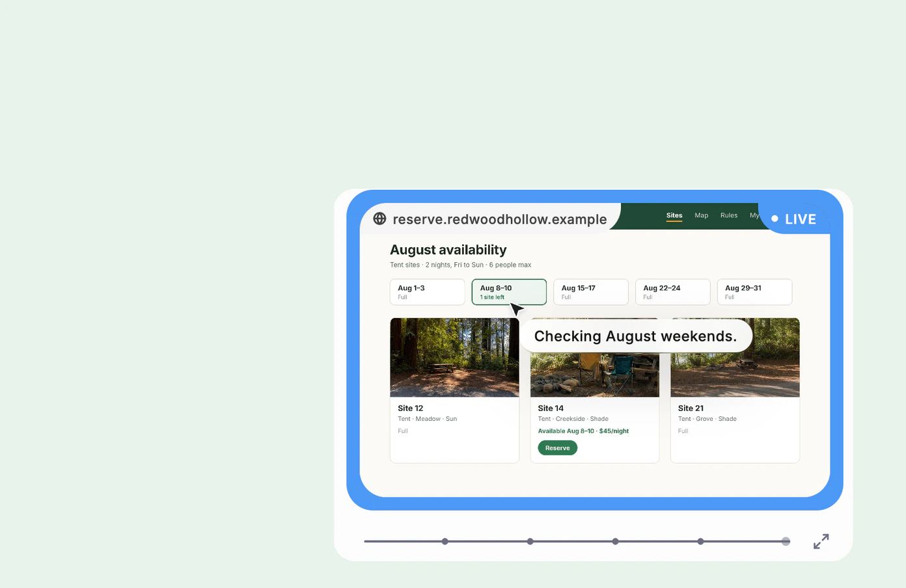The image size is (906, 588).
Task: Click the globe icon beside the URL
Action: tap(379, 219)
